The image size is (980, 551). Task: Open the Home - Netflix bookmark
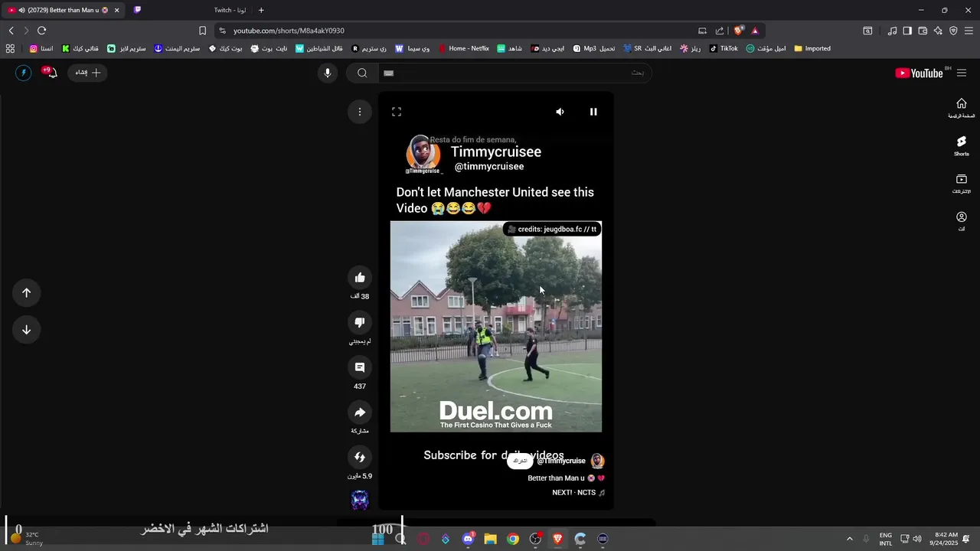464,48
